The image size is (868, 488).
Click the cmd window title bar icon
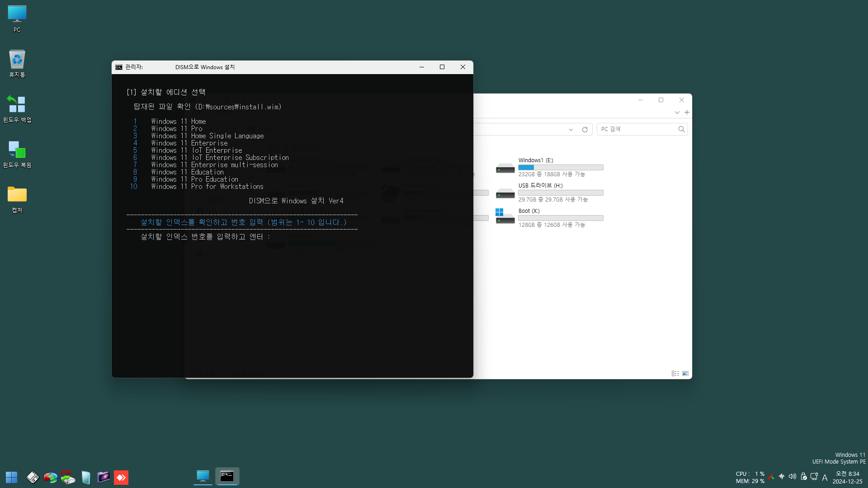119,67
